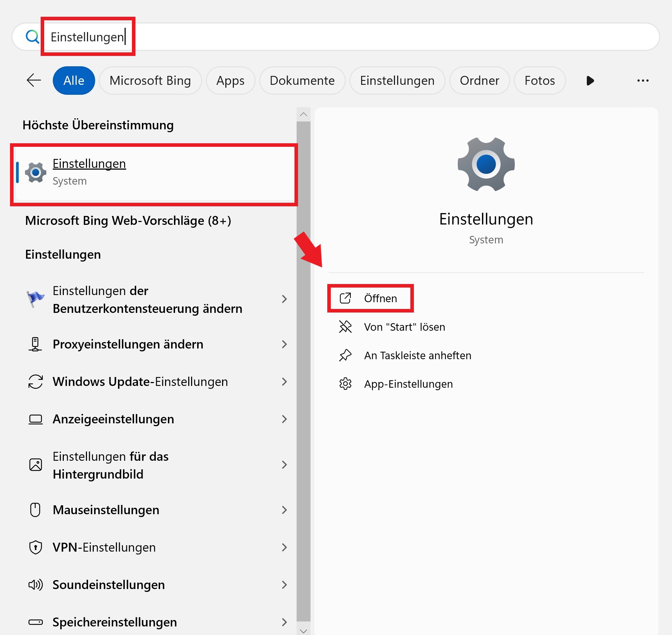Click the search magnifier icon
This screenshot has width=672, height=635.
(32, 37)
